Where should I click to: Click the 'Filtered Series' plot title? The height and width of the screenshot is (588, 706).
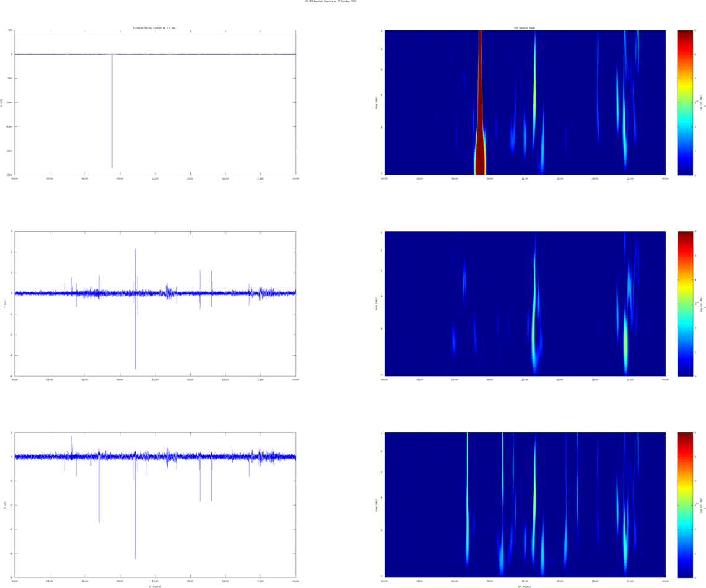pyautogui.click(x=155, y=28)
